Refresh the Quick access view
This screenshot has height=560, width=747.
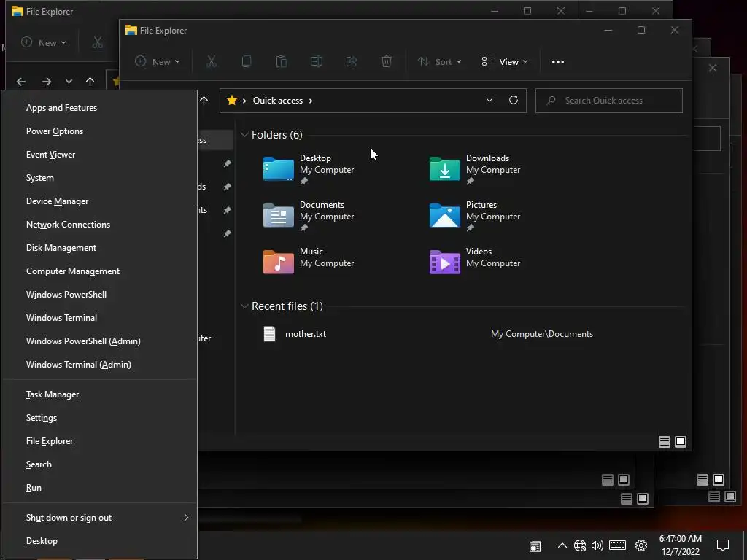pyautogui.click(x=513, y=100)
